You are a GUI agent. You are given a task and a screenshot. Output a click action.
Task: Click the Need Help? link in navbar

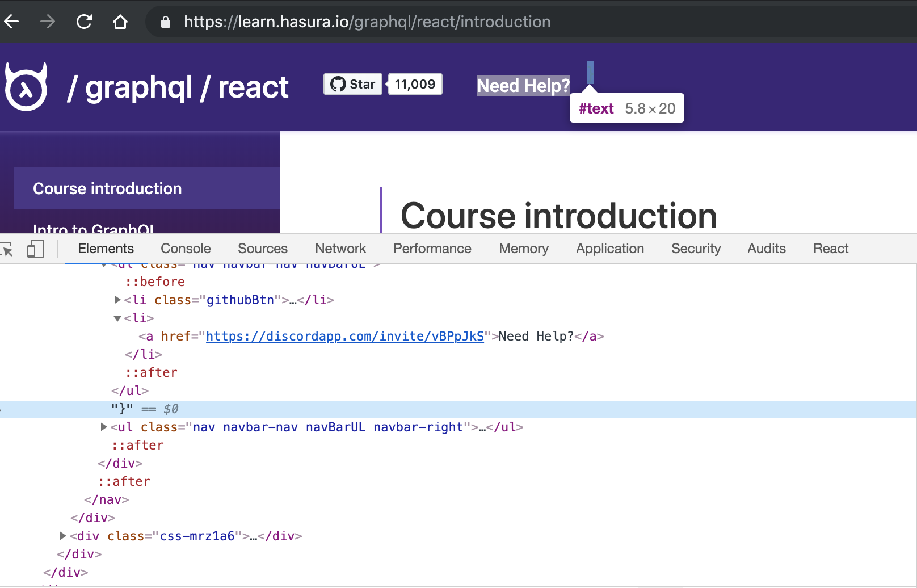point(523,86)
